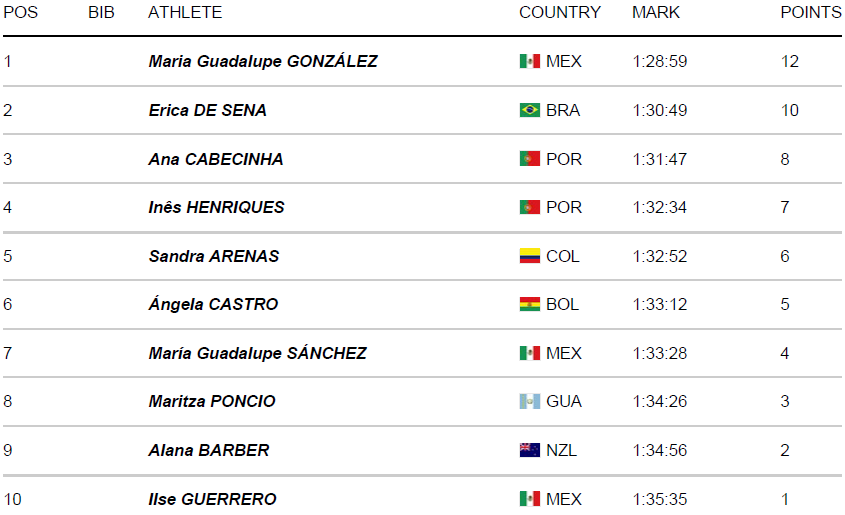Click the Guatemala flag icon
Screen dimensions: 845x515
[529, 401]
